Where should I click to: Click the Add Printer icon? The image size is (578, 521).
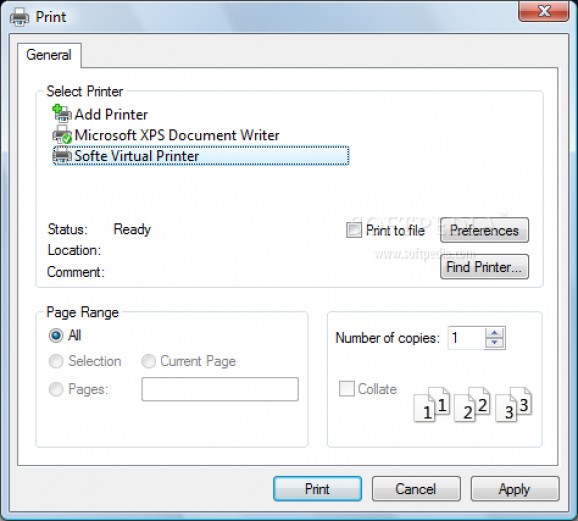point(62,113)
